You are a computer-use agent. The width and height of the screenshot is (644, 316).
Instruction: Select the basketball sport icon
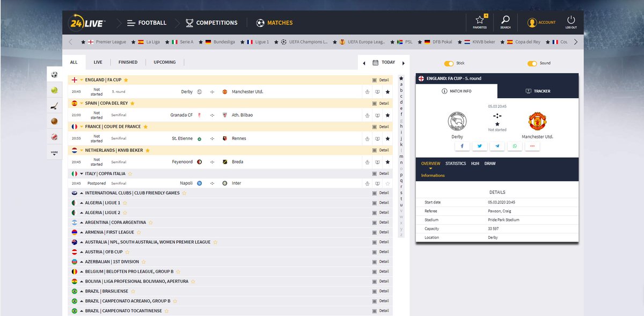pos(54,121)
